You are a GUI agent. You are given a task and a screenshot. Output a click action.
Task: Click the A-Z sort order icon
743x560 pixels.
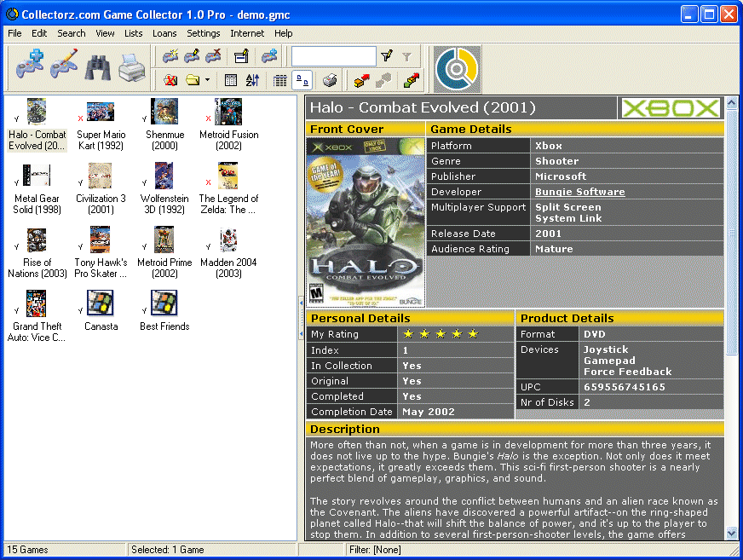pos(252,80)
